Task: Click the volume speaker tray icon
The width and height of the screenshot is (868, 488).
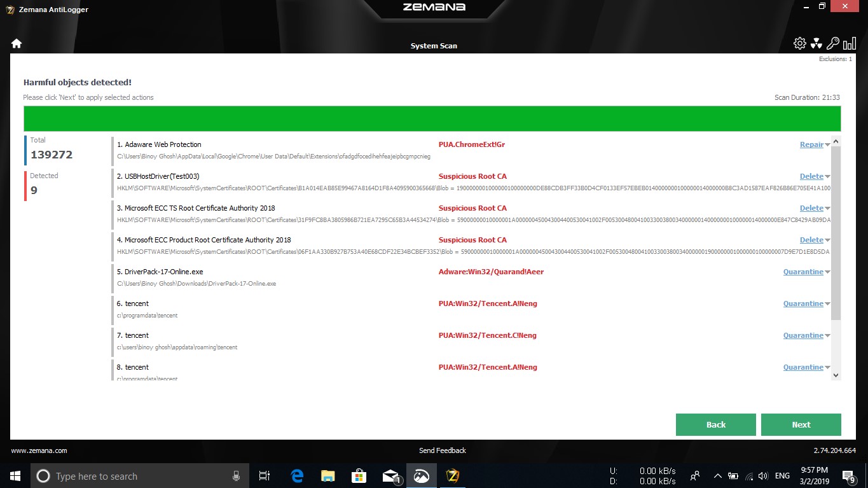Action: click(764, 476)
